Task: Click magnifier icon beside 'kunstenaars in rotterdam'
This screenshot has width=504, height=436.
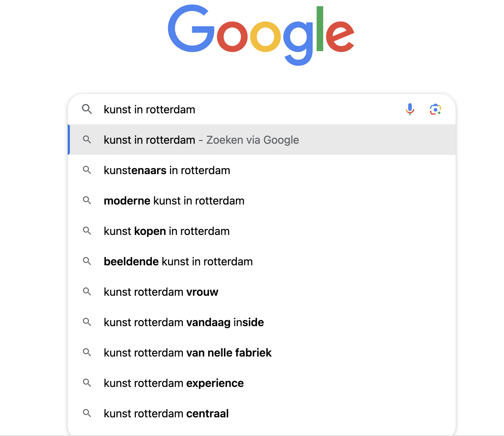Action: [87, 170]
